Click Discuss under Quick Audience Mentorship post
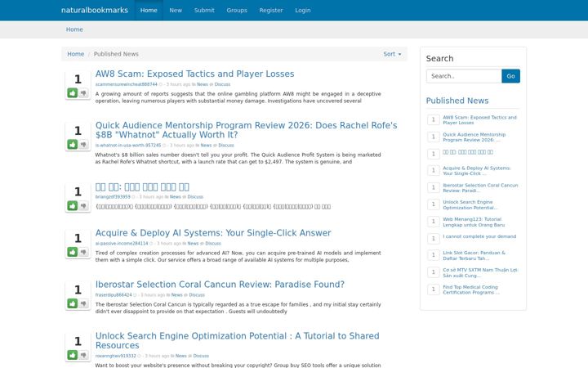The height and width of the screenshot is (368, 588). [x=226, y=146]
